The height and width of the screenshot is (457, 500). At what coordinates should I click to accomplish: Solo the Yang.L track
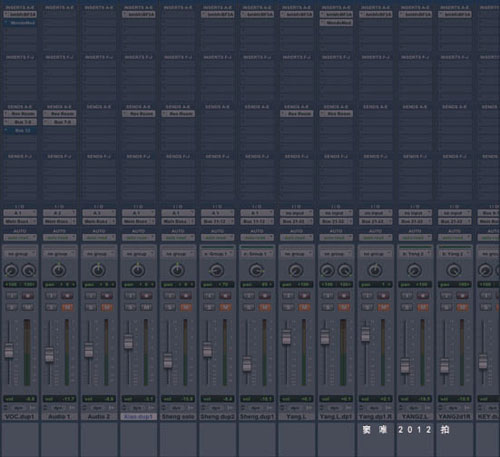pos(288,307)
